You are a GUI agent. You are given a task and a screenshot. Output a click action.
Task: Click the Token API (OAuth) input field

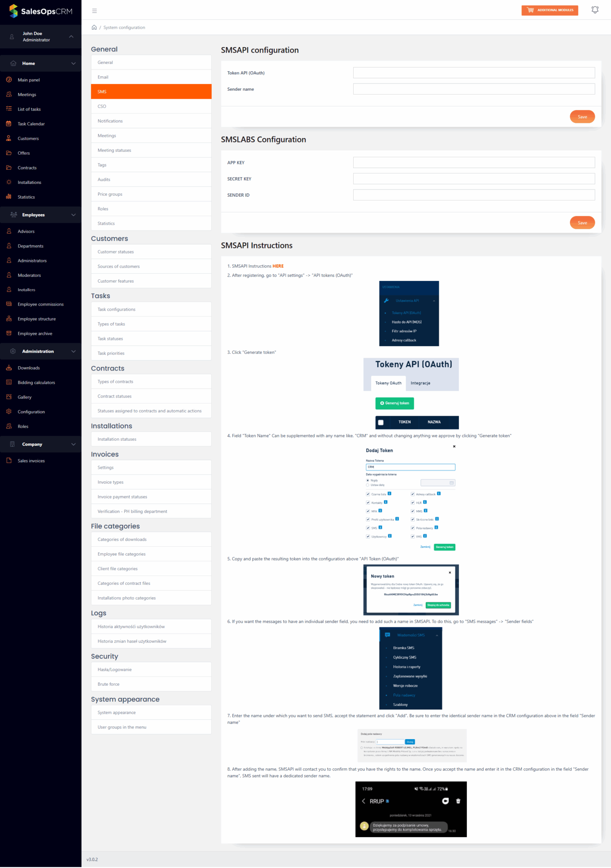[x=474, y=73]
